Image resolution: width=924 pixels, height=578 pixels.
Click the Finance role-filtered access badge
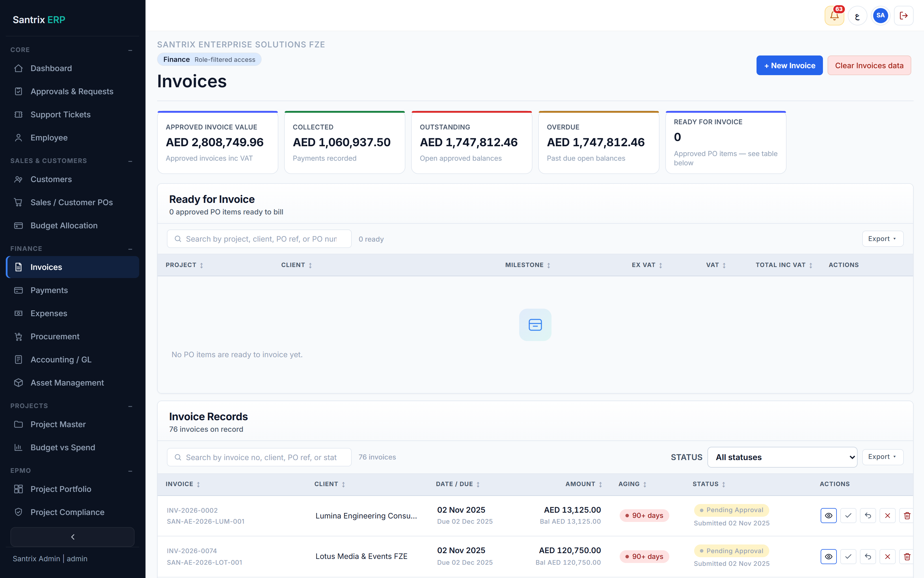(209, 60)
